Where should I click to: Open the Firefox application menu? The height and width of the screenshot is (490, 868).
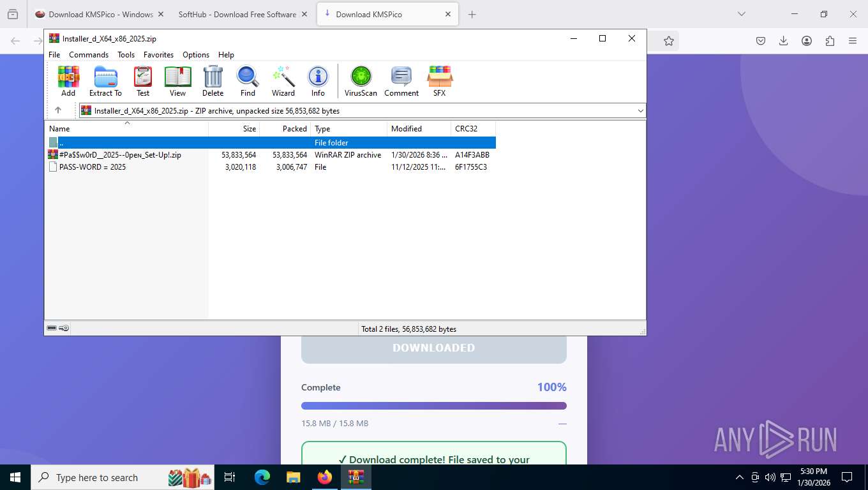coord(853,41)
